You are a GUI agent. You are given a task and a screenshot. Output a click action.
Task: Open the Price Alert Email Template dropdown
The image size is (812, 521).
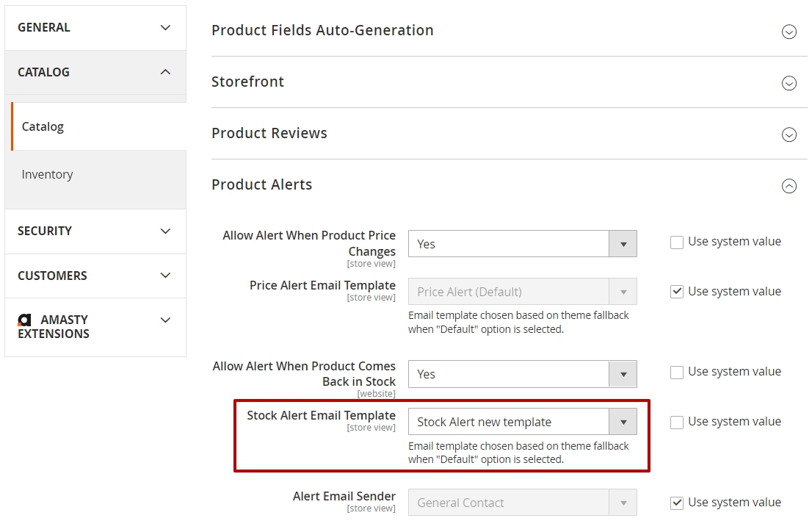click(x=523, y=291)
